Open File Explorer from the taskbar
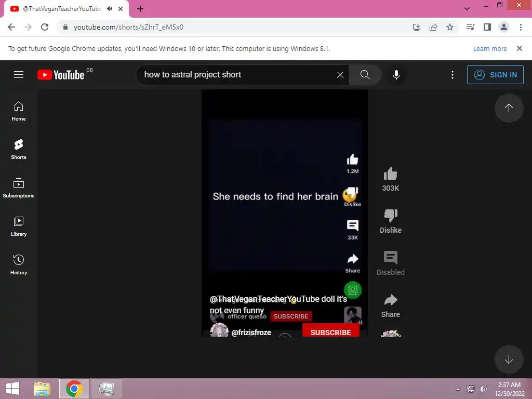Viewport: 532px width, 399px height. click(42, 389)
